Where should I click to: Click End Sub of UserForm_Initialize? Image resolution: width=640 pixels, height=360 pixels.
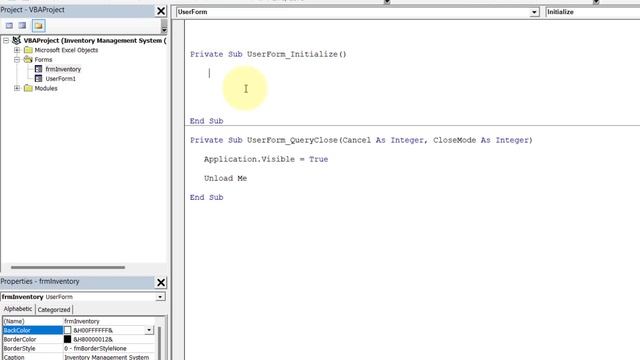pyautogui.click(x=206, y=121)
